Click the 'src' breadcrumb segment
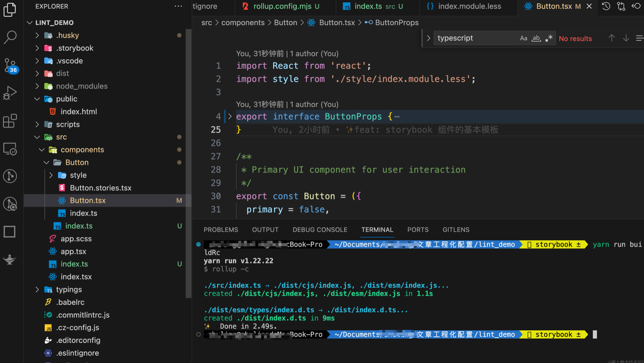 tap(207, 23)
